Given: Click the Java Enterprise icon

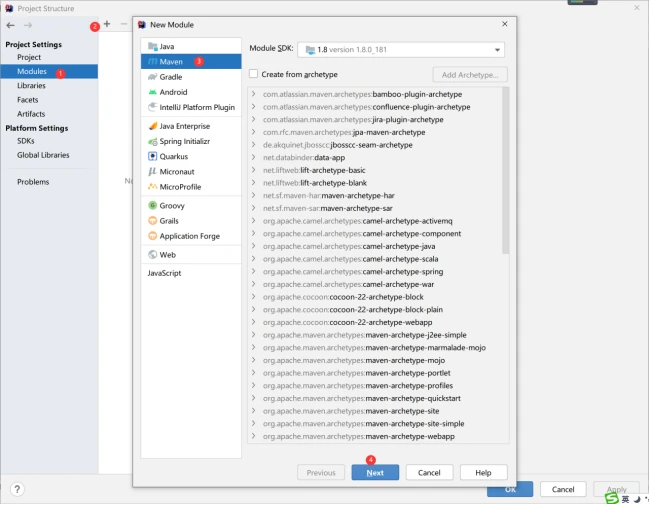Looking at the screenshot, I should [153, 126].
